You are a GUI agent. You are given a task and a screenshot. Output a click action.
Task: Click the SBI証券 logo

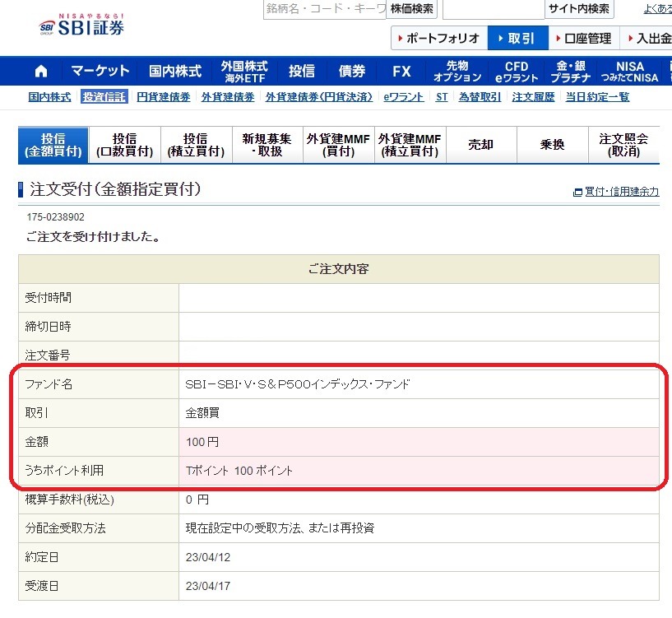[x=82, y=25]
